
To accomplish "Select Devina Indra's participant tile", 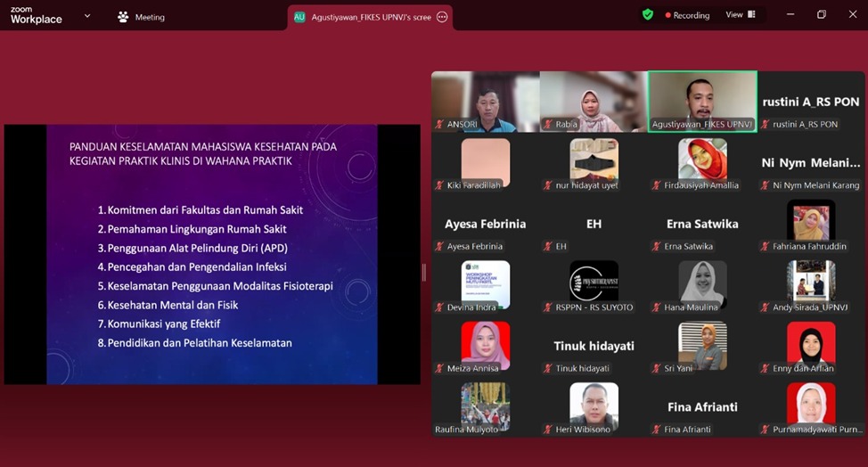I will 486,285.
